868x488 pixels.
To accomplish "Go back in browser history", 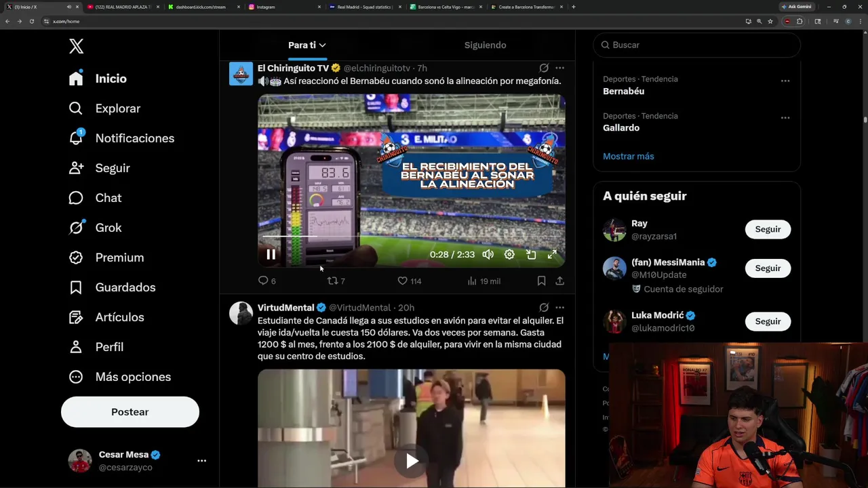I will pyautogui.click(x=7, y=21).
